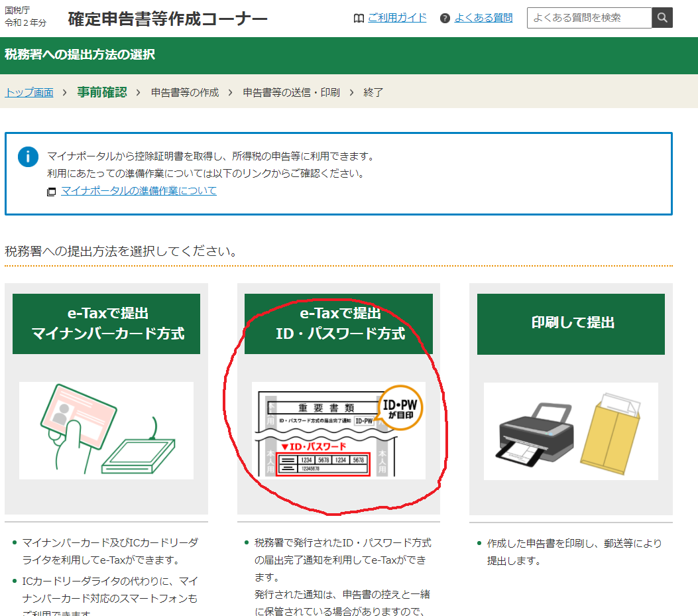Click the external link window icon

click(x=52, y=192)
